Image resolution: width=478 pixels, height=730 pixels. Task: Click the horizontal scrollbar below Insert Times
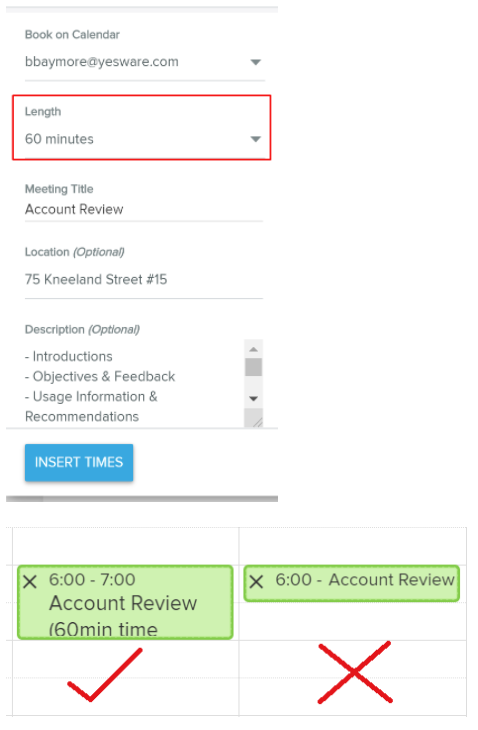pos(142,499)
